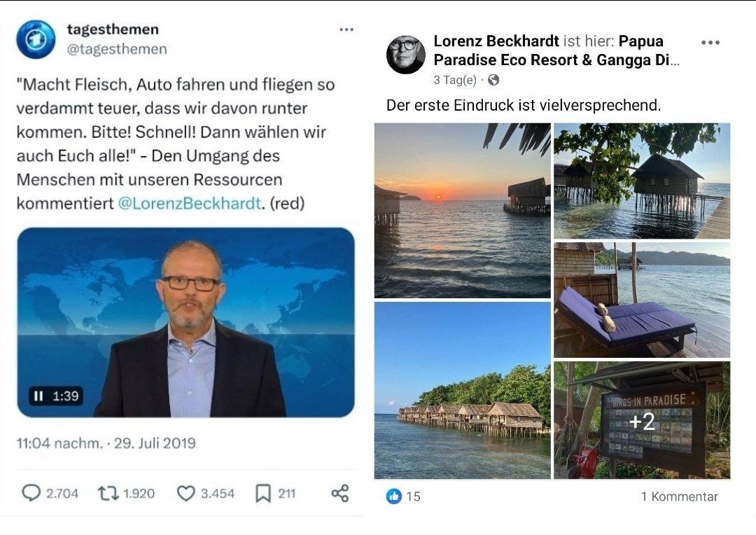Open Facebook post three-dot options menu
Image resolution: width=756 pixels, height=535 pixels.
pos(710,43)
